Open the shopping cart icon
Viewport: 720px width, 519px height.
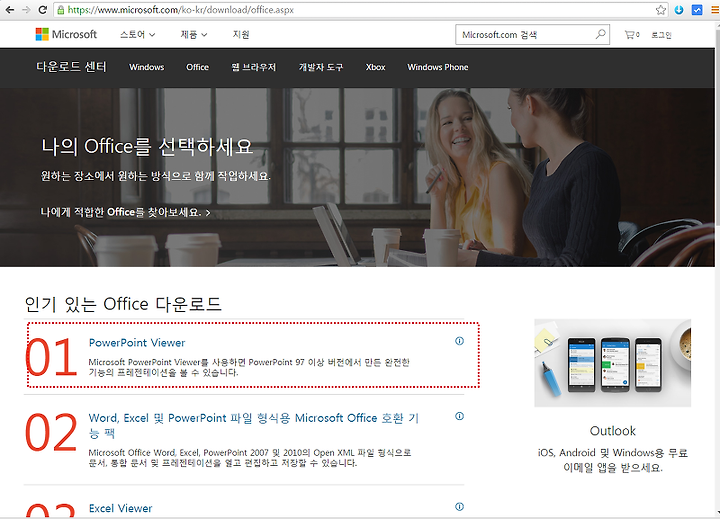(632, 34)
